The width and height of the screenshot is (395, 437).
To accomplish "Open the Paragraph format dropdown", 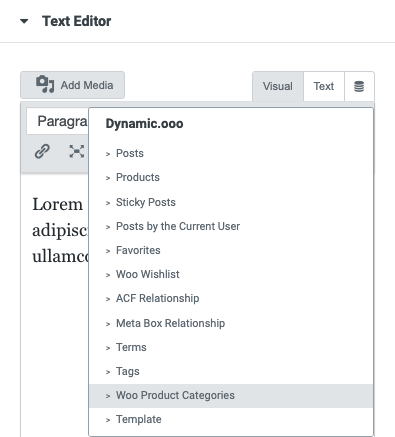I will click(x=57, y=121).
